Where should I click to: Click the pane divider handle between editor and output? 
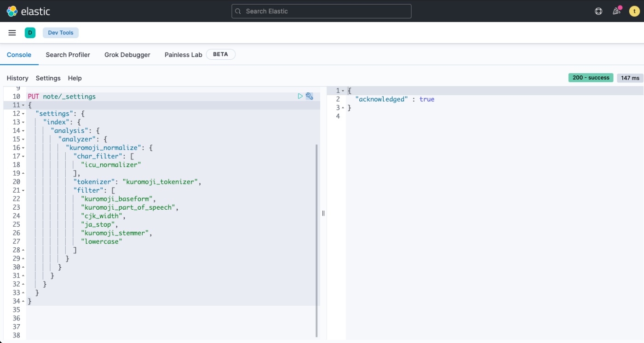pos(323,213)
